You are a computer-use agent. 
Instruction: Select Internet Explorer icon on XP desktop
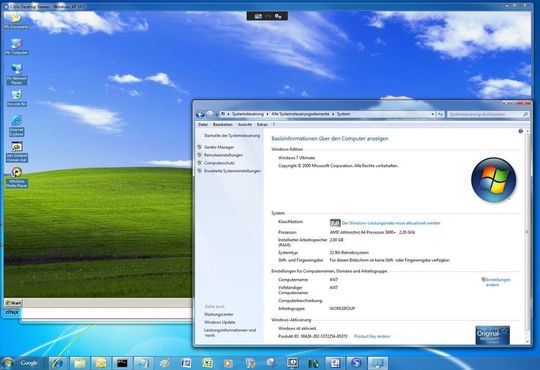point(16,125)
